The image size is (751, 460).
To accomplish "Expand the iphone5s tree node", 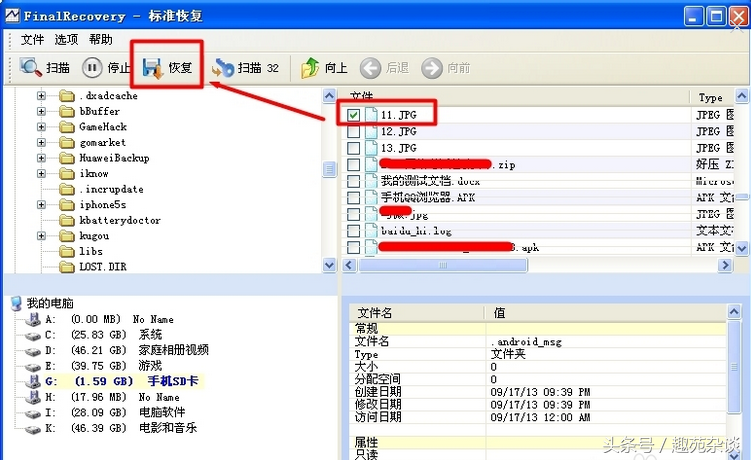I will point(41,205).
